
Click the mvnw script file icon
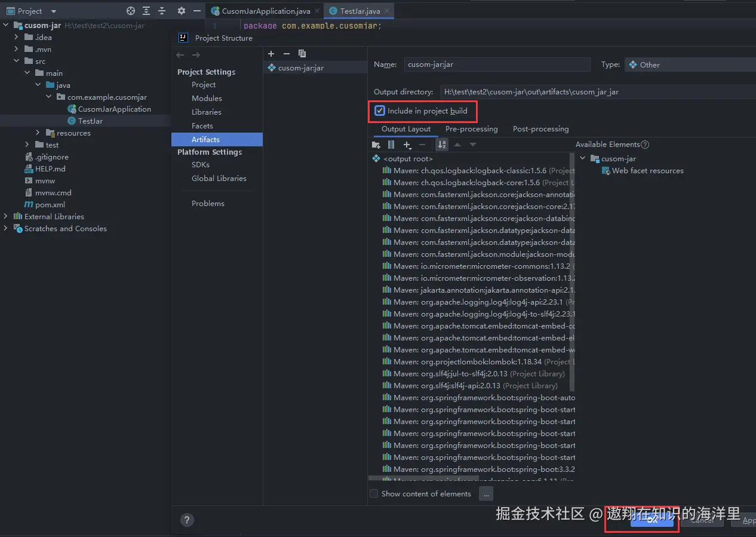[29, 181]
